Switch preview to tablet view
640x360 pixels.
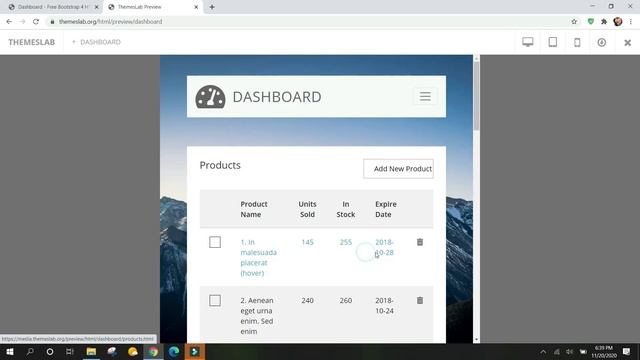553,42
